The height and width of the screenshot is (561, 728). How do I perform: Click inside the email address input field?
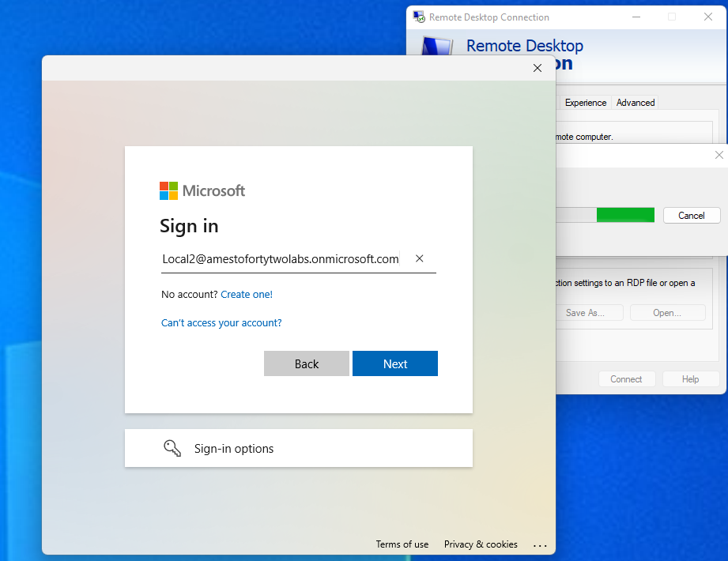[281, 258]
